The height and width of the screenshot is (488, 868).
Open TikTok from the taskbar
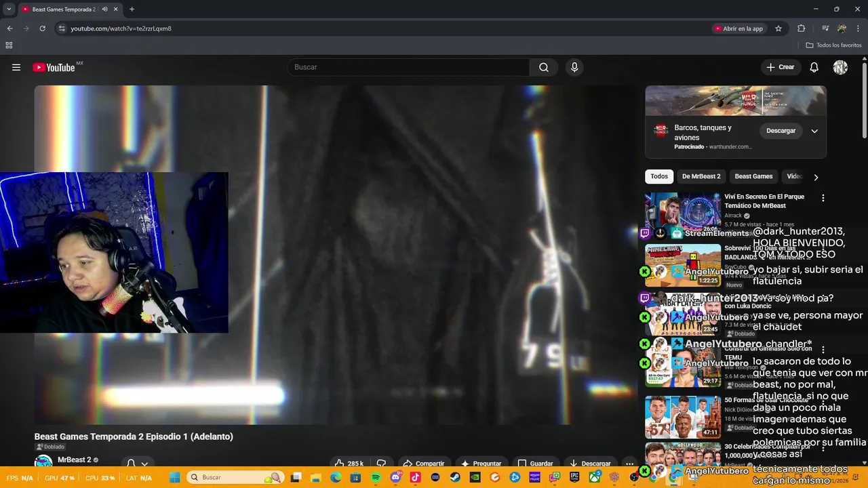point(415,477)
